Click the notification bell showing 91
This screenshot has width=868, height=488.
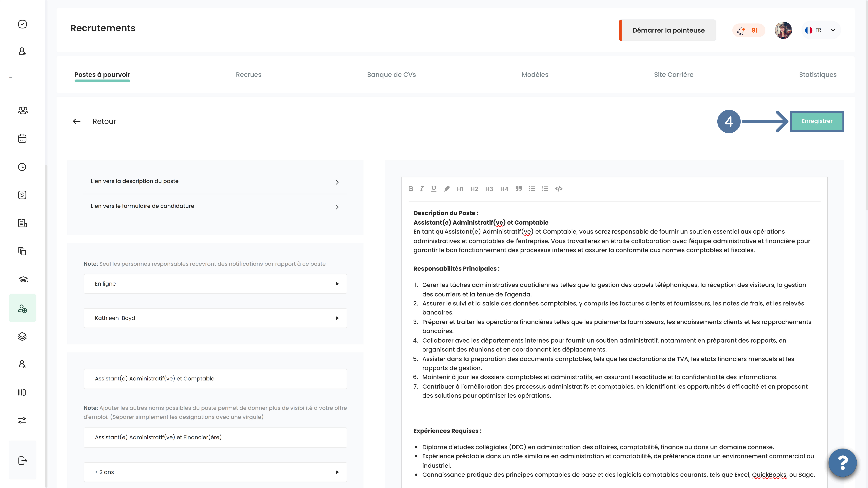748,30
